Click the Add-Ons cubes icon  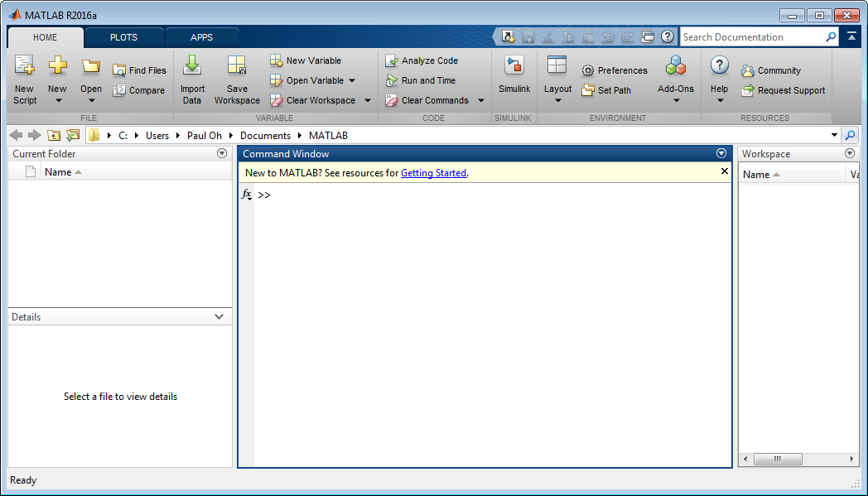click(x=675, y=65)
